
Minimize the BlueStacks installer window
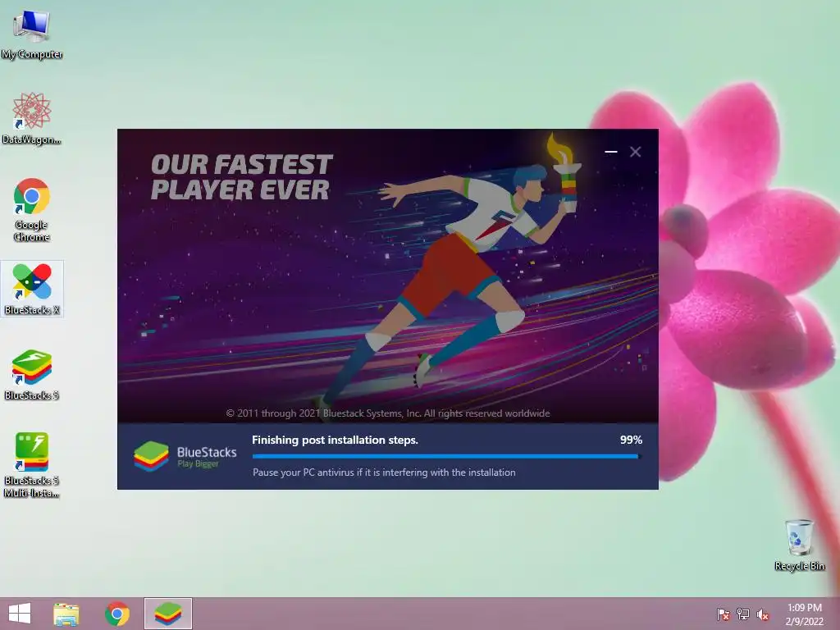[610, 152]
